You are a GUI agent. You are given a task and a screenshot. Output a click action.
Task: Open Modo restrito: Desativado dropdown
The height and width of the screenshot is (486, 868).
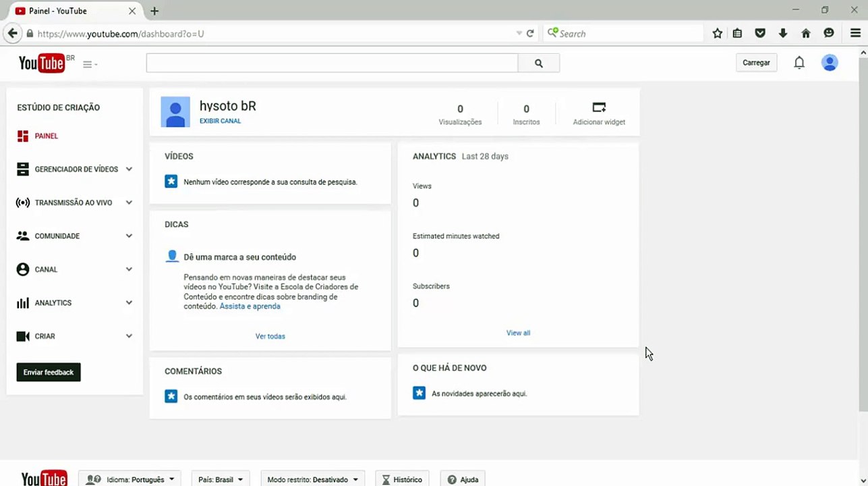pyautogui.click(x=313, y=479)
